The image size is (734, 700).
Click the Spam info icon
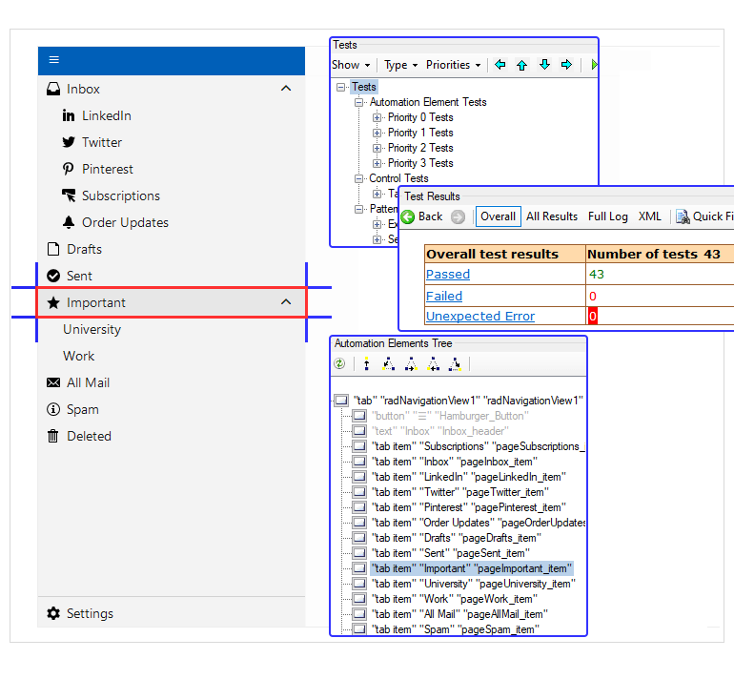coord(53,409)
